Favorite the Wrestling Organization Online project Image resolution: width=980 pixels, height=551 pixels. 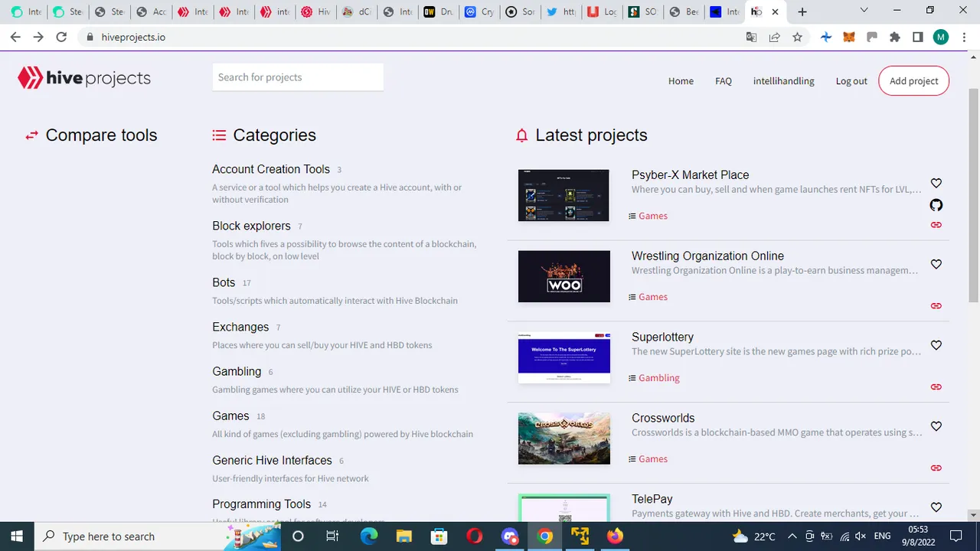[936, 264]
